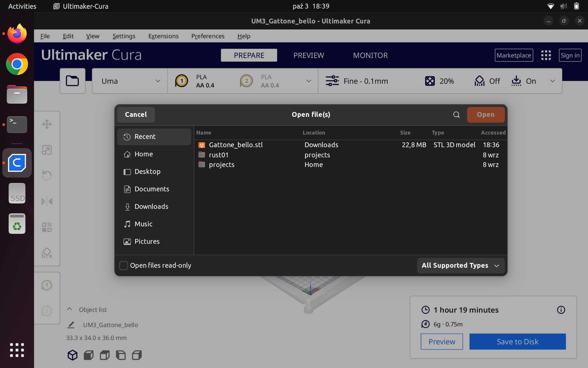This screenshot has width=588, height=368.
Task: Click the adhesion On icon
Action: pyautogui.click(x=516, y=81)
